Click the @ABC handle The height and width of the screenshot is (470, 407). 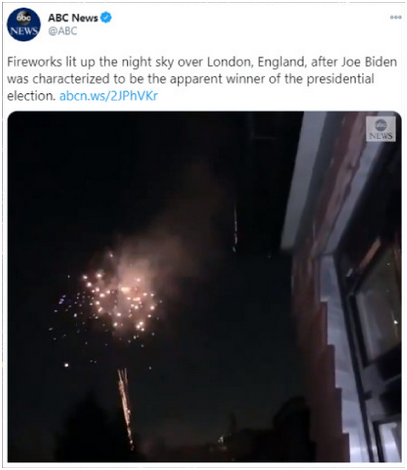coord(63,31)
